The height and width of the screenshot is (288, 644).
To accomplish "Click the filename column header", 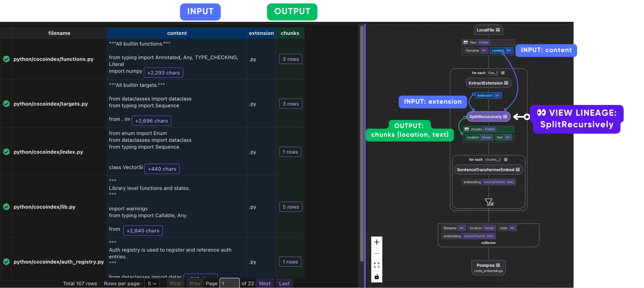I will pos(59,33).
